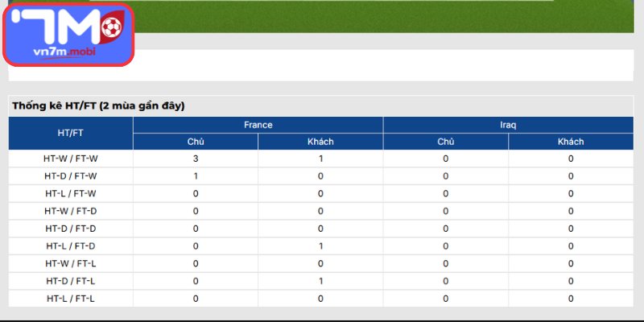
Task: Select the HT-L / FT-D row label
Action: pyautogui.click(x=71, y=246)
